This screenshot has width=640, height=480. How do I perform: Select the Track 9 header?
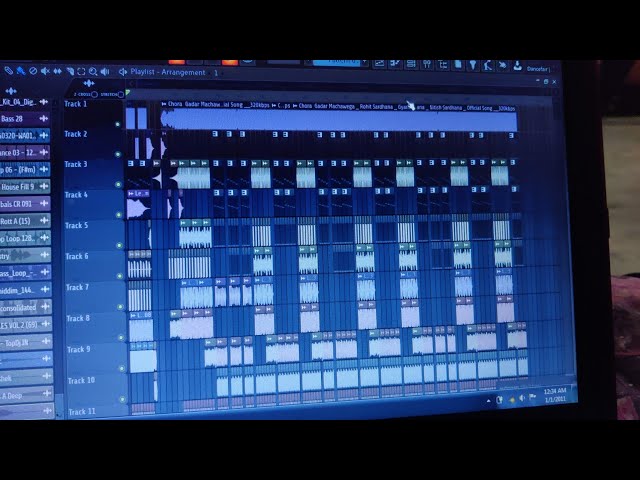tap(97, 359)
